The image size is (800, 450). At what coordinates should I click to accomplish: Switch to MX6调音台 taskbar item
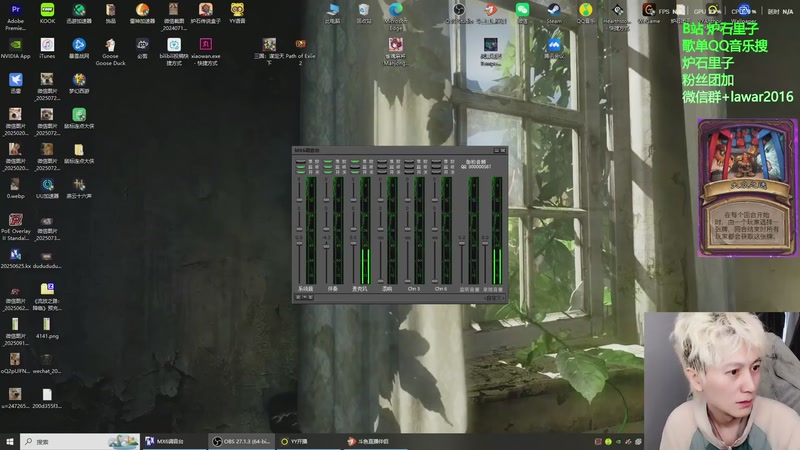[x=173, y=441]
